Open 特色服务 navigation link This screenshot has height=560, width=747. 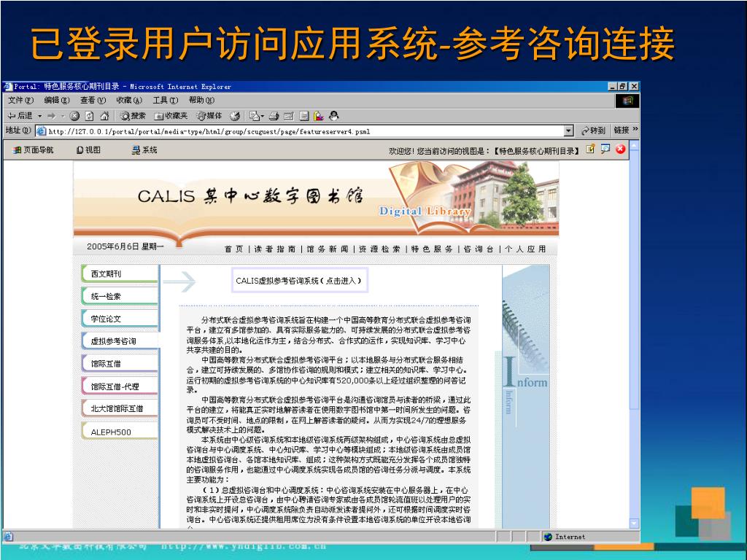(432, 249)
